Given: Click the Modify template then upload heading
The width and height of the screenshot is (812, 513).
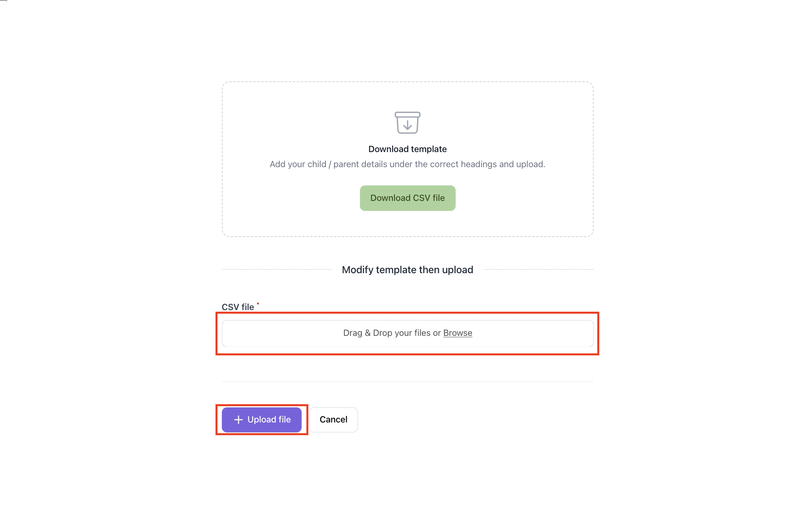Looking at the screenshot, I should point(407,270).
